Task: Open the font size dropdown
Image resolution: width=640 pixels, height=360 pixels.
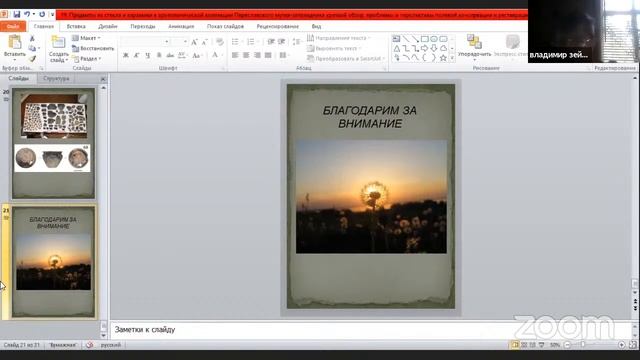Action: pyautogui.click(x=185, y=42)
